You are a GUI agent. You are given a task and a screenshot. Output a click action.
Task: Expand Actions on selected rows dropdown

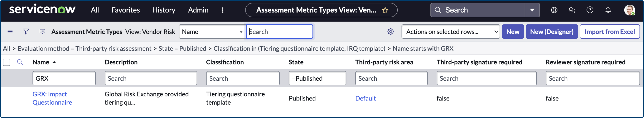[x=450, y=32]
